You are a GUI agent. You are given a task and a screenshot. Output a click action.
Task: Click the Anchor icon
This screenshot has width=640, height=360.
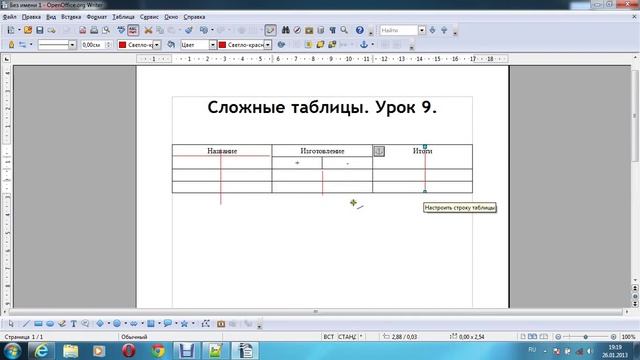364,44
